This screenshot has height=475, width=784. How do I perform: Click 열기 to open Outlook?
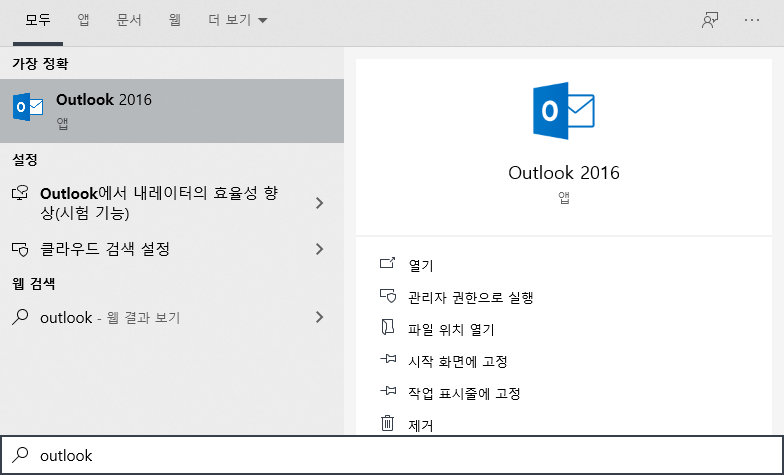[420, 265]
